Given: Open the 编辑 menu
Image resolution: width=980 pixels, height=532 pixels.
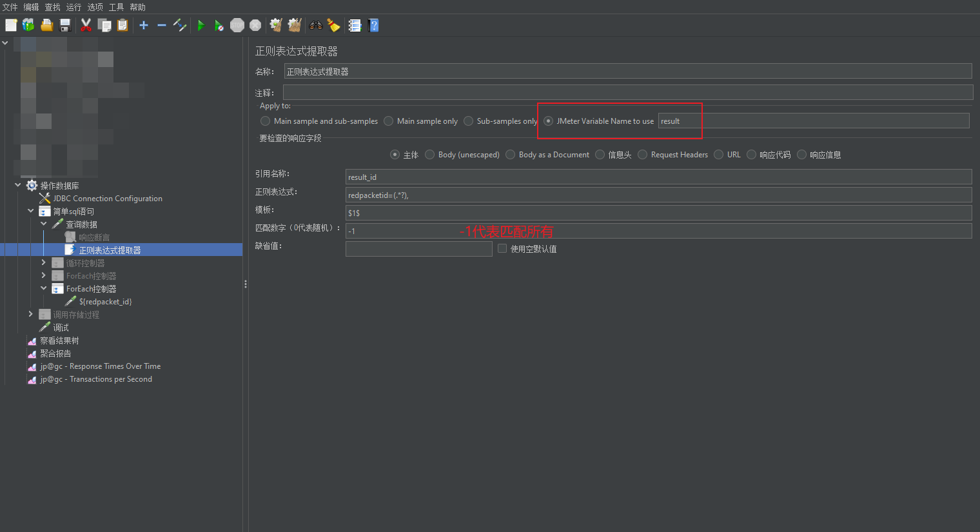Looking at the screenshot, I should pos(31,7).
